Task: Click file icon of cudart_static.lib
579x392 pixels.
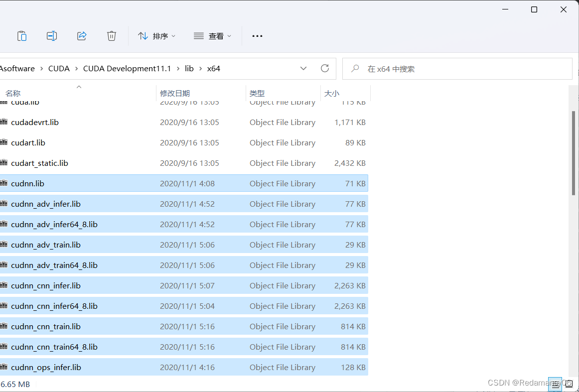Action: pyautogui.click(x=3, y=162)
